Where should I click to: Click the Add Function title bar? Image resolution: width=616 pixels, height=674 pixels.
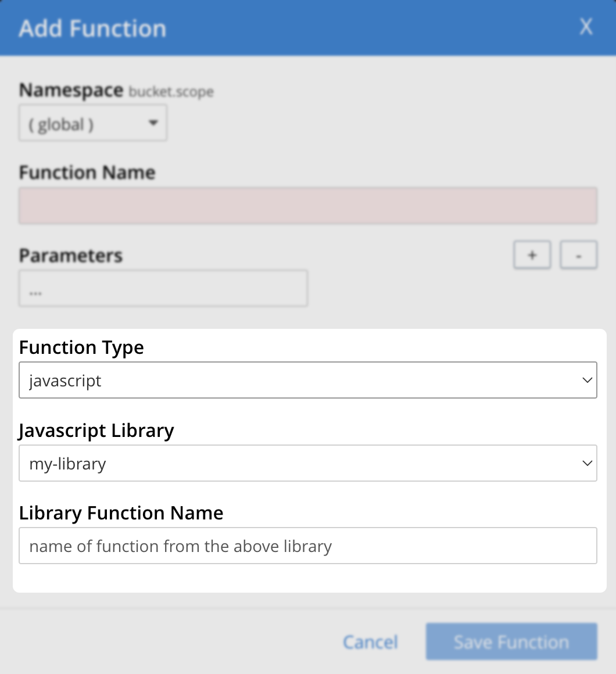(x=92, y=27)
